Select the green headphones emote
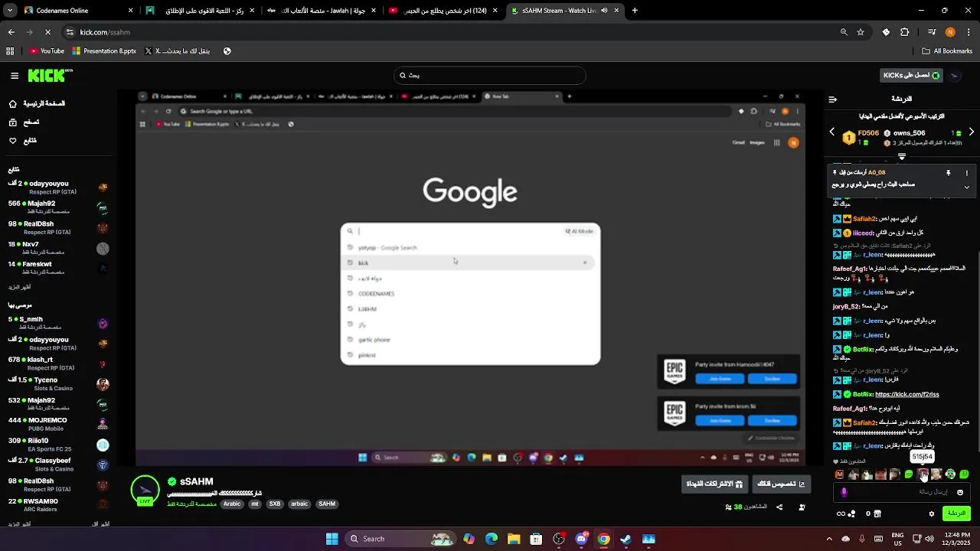The image size is (980, 551). coord(950,474)
